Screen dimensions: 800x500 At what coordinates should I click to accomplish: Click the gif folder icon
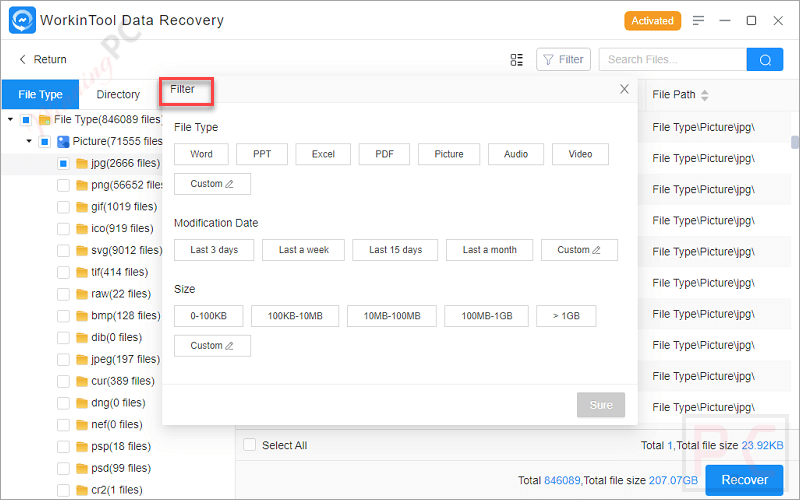[82, 207]
